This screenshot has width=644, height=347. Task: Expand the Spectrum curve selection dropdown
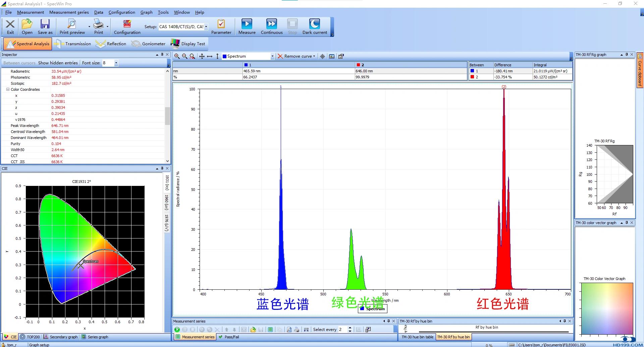tap(272, 56)
